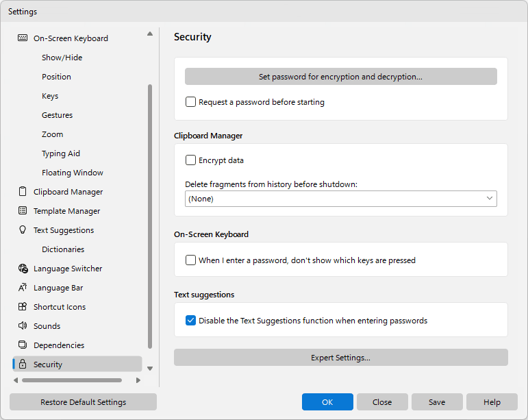Click the Template Manager list icon
528x420 pixels.
coord(23,211)
